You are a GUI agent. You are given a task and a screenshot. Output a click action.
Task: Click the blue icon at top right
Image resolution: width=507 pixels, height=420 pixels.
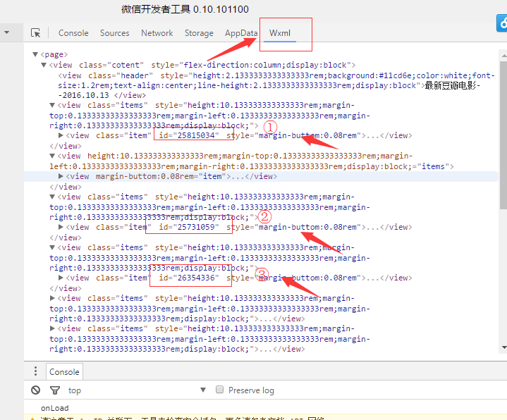point(502,23)
